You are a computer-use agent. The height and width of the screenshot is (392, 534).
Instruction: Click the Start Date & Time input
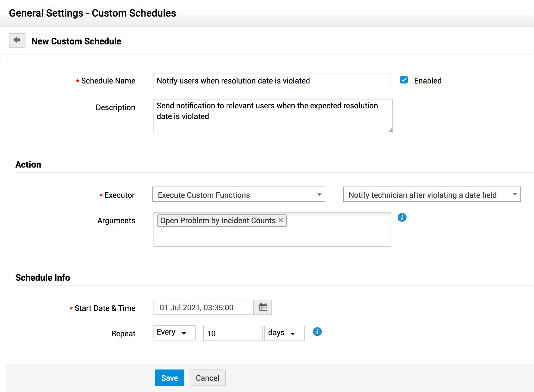pos(203,307)
